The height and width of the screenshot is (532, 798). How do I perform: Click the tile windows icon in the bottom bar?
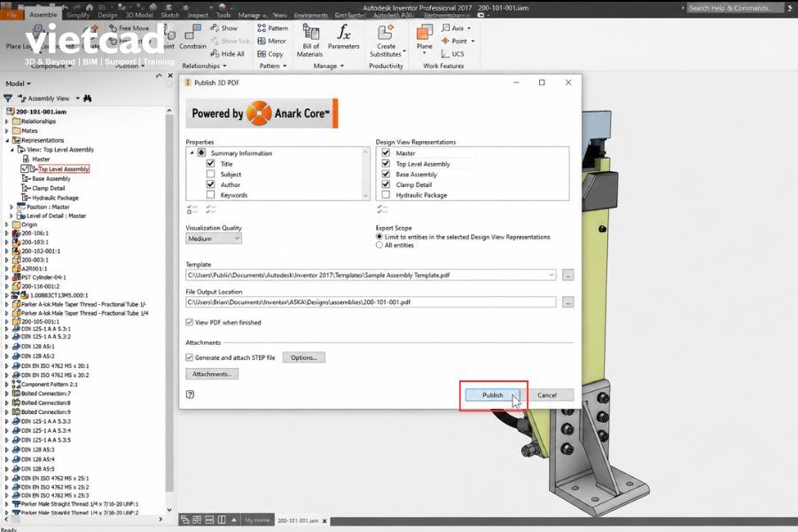tap(197, 520)
